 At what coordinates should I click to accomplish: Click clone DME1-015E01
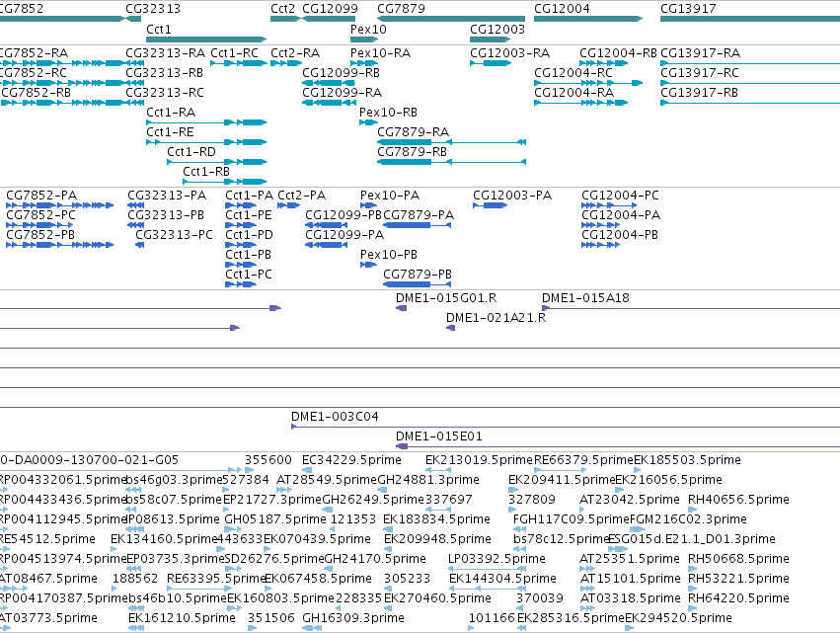tap(618, 447)
